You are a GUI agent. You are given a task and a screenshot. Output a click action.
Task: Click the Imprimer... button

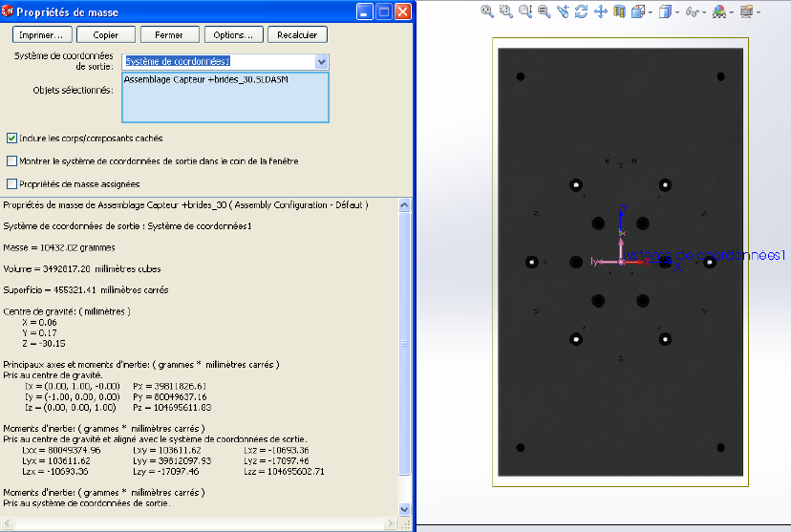pos(41,34)
